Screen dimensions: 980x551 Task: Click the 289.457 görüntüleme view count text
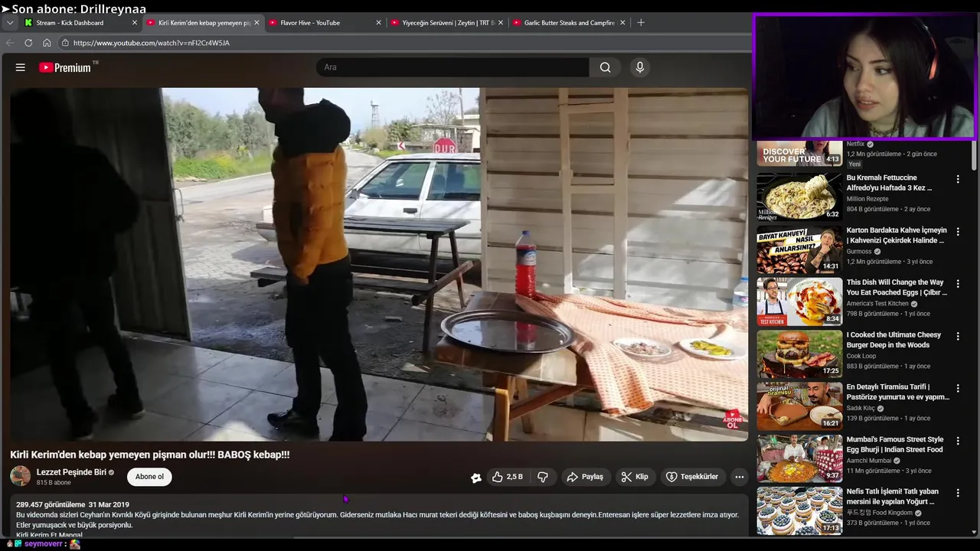click(x=51, y=505)
